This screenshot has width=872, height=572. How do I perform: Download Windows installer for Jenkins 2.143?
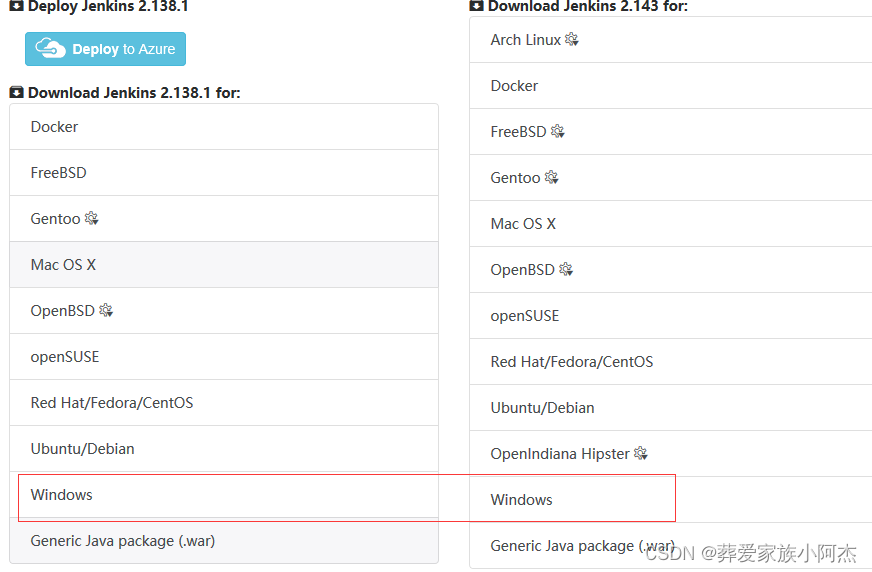(x=671, y=500)
